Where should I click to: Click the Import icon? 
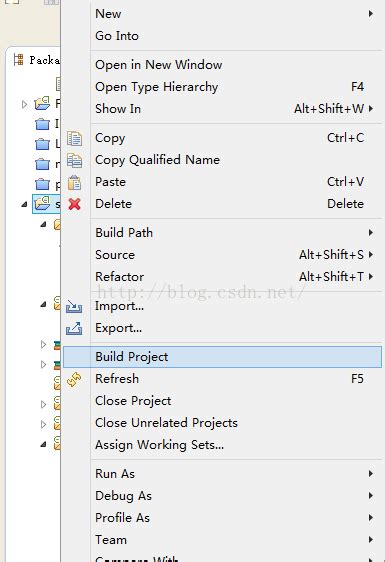coord(74,306)
